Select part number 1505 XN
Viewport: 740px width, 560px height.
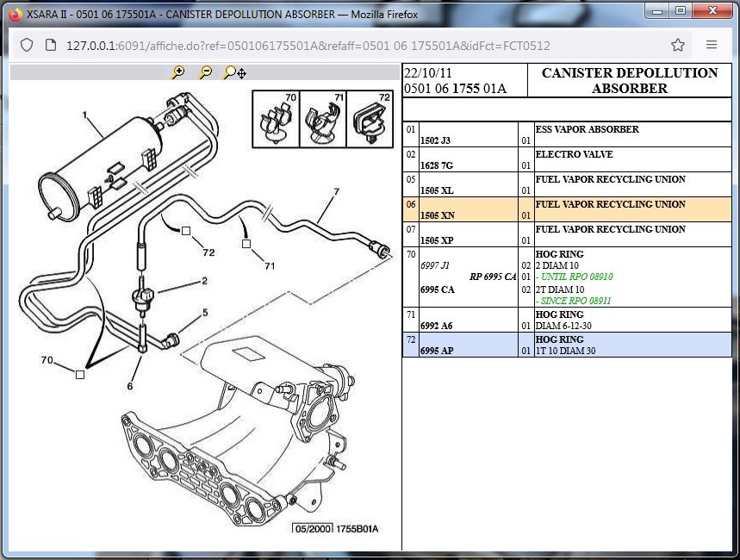pos(438,215)
